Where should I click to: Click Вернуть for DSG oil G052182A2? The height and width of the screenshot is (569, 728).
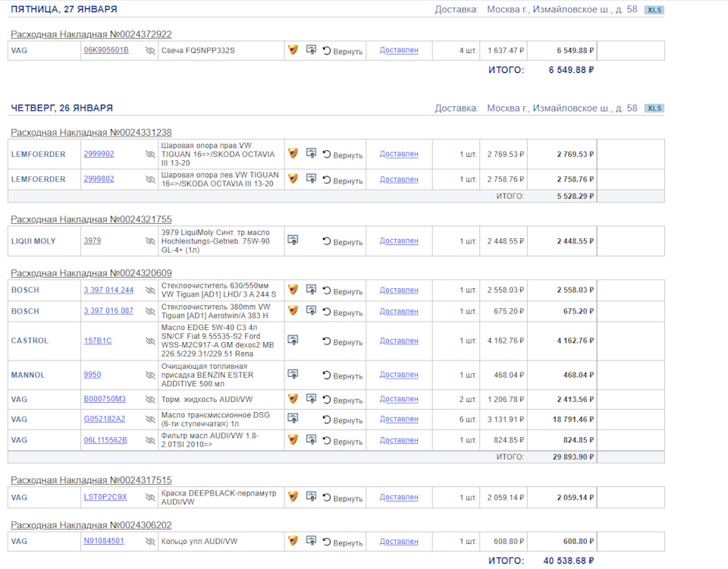click(343, 420)
